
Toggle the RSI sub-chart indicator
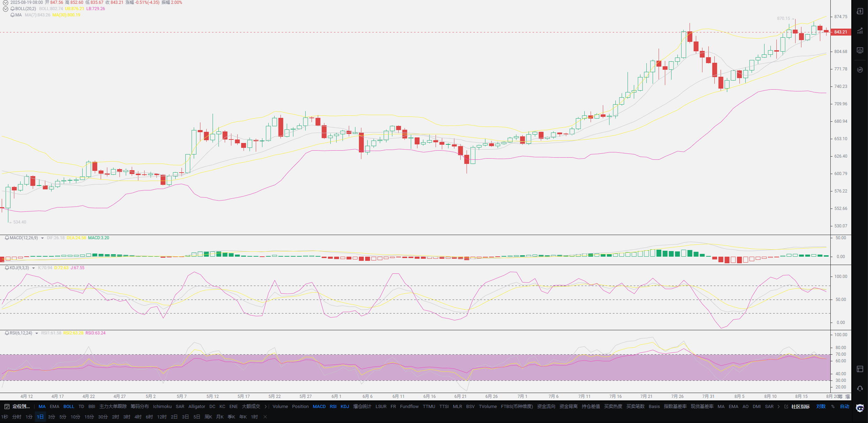point(333,407)
